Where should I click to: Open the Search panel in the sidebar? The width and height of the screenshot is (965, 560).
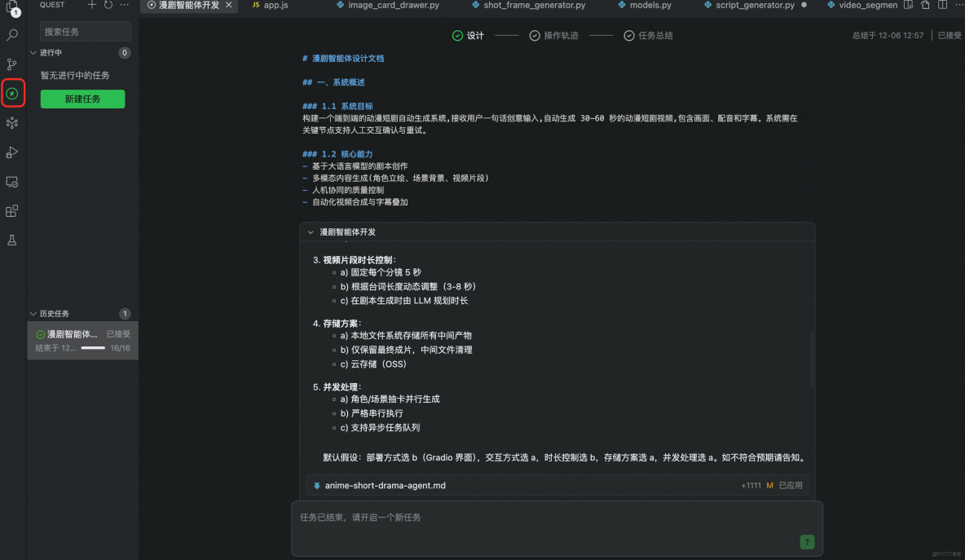11,35
